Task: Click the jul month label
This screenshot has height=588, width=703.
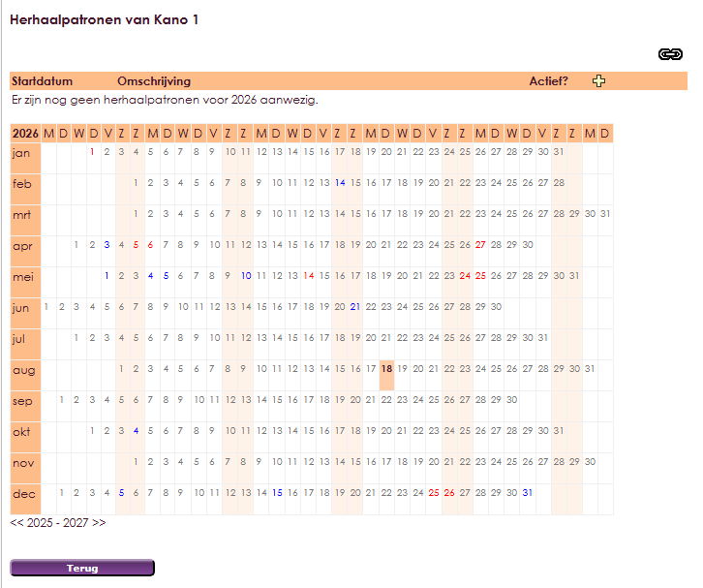Action: [18, 339]
